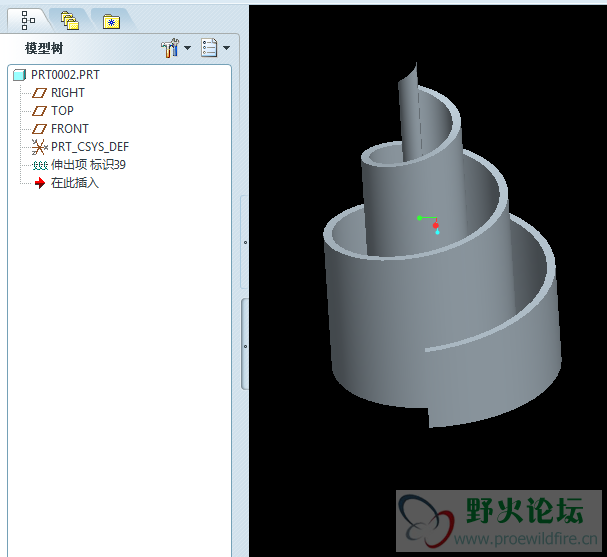Click the FRONT plane icon
607x557 pixels.
[39, 129]
